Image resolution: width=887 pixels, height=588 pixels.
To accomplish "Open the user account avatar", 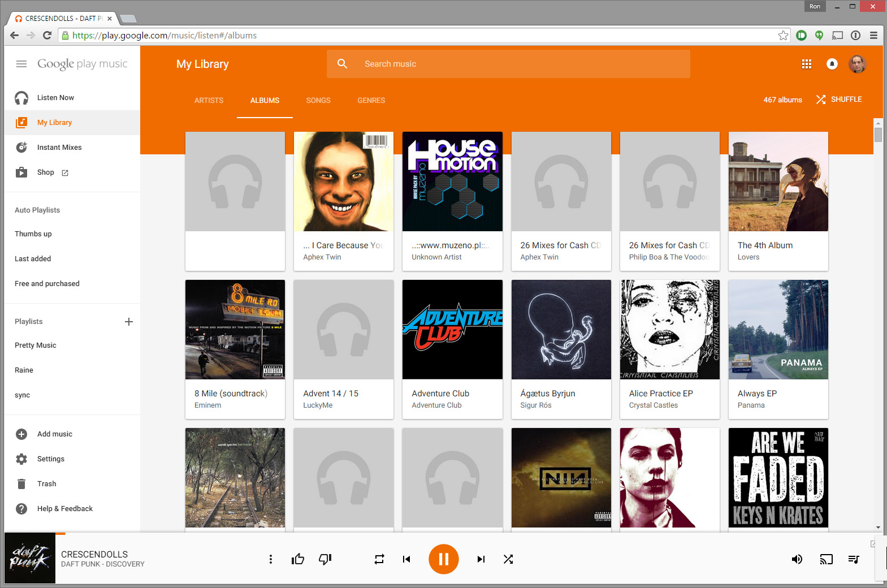I will (x=858, y=64).
